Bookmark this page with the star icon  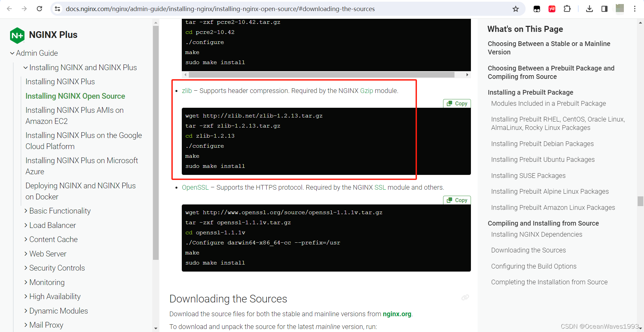[516, 9]
